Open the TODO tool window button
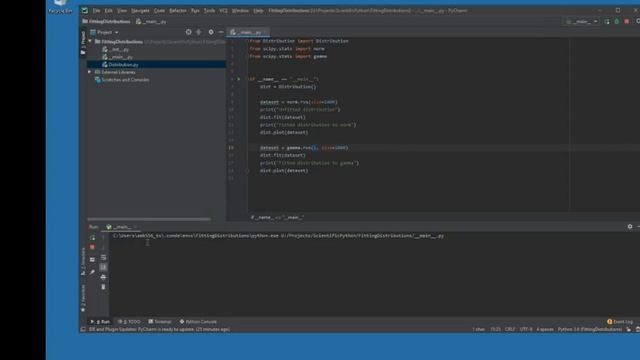This screenshot has width=640, height=360. click(129, 322)
